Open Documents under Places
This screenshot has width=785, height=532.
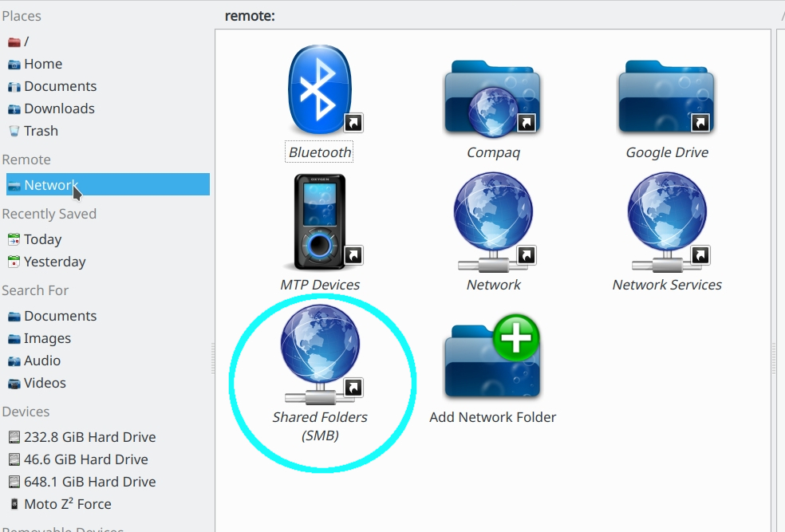60,86
